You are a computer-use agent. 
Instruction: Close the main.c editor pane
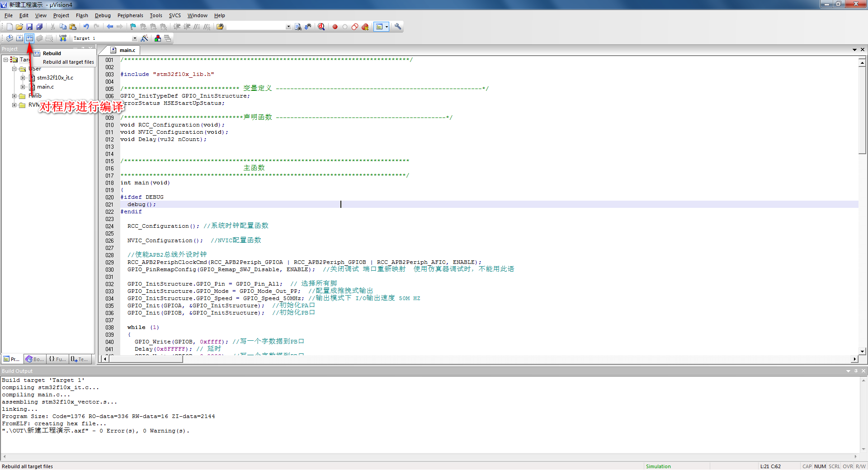[863, 50]
